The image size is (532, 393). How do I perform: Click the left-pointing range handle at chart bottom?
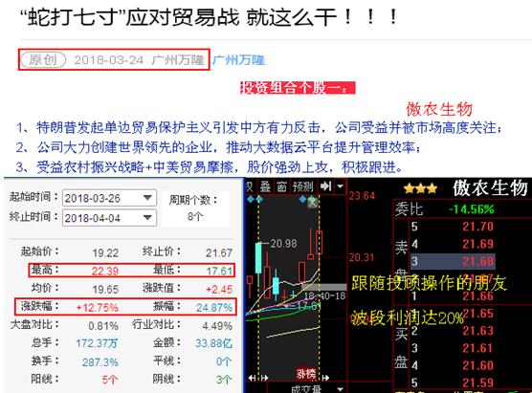pos(252,378)
